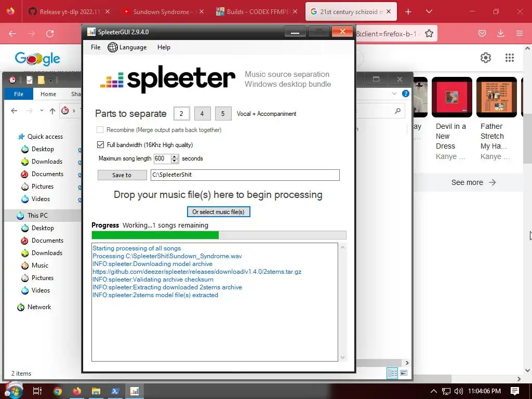Switch to Release yt-dlp browser tab
The image size is (532, 399).
tap(70, 12)
